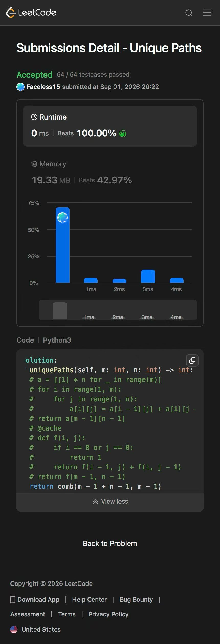The image size is (220, 644).
Task: Open the Privacy Policy link
Action: pyautogui.click(x=108, y=614)
